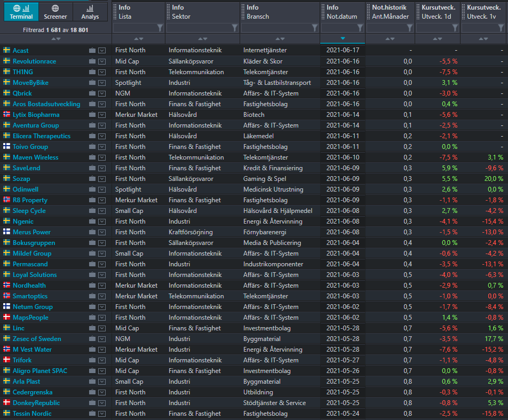Viewport: 508px width, 420px height.
Task: Open the dropdown arrow for Mildef Group
Action: coord(102,253)
